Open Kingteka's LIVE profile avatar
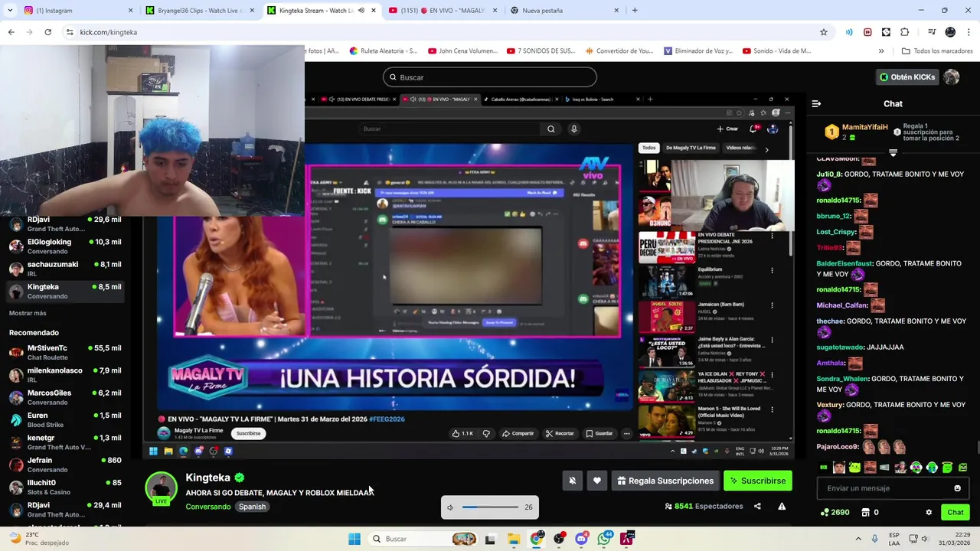Image resolution: width=980 pixels, height=551 pixels. click(162, 489)
